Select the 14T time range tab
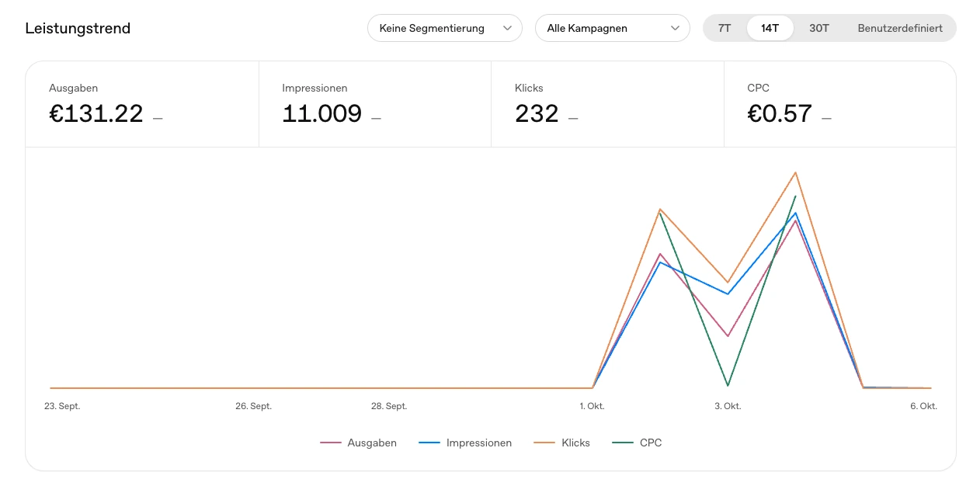The image size is (980, 486). pos(770,28)
